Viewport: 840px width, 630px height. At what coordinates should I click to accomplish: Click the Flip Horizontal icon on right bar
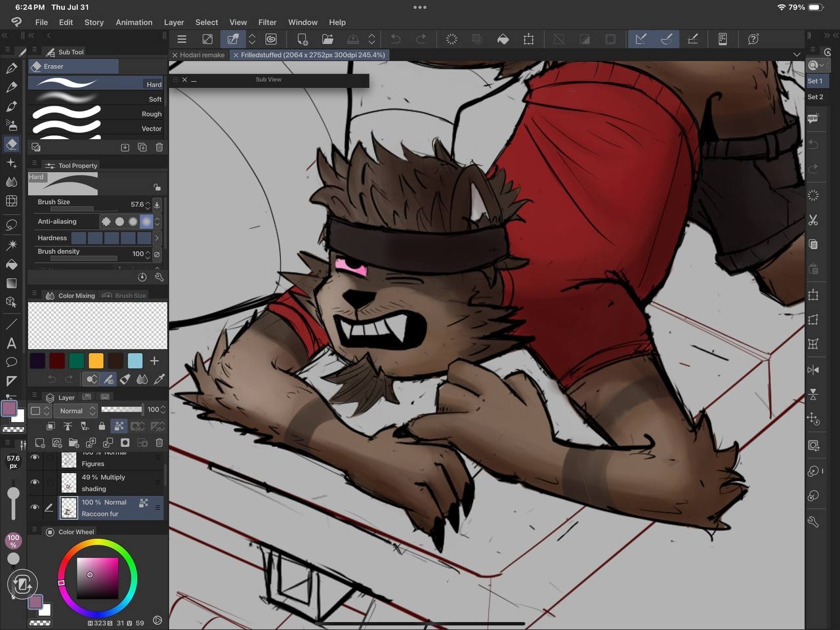813,370
